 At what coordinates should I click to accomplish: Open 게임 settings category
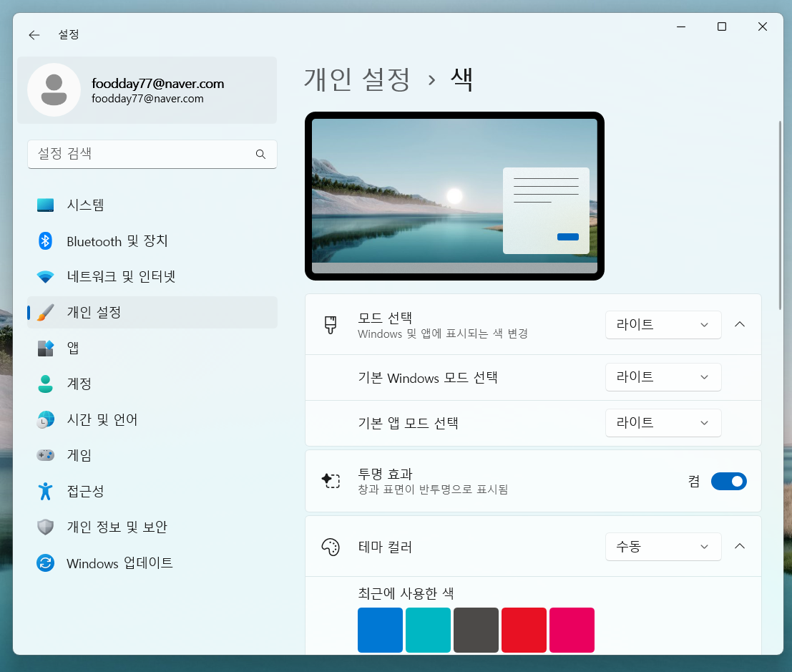152,455
